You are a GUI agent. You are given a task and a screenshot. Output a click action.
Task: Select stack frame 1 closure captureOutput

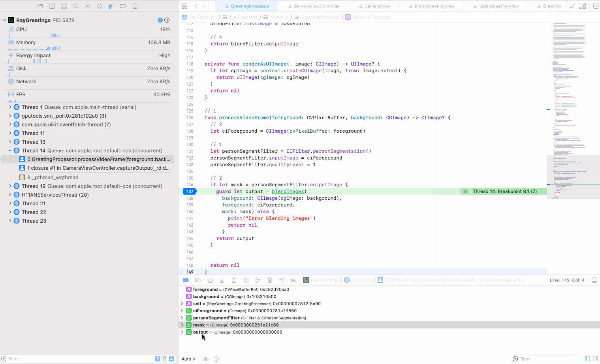coord(95,168)
